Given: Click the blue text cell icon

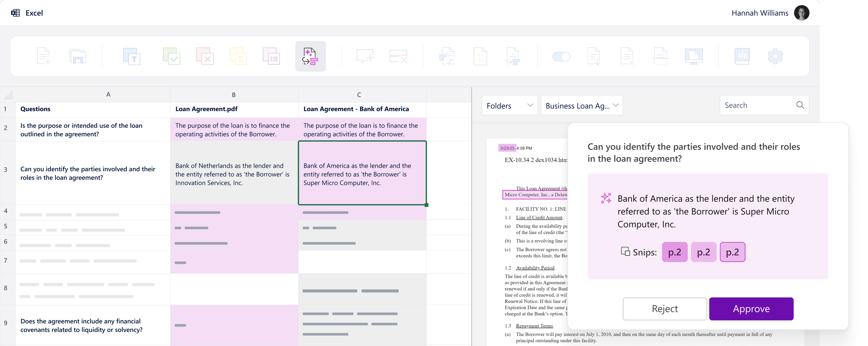Looking at the screenshot, I should pyautogui.click(x=131, y=56).
